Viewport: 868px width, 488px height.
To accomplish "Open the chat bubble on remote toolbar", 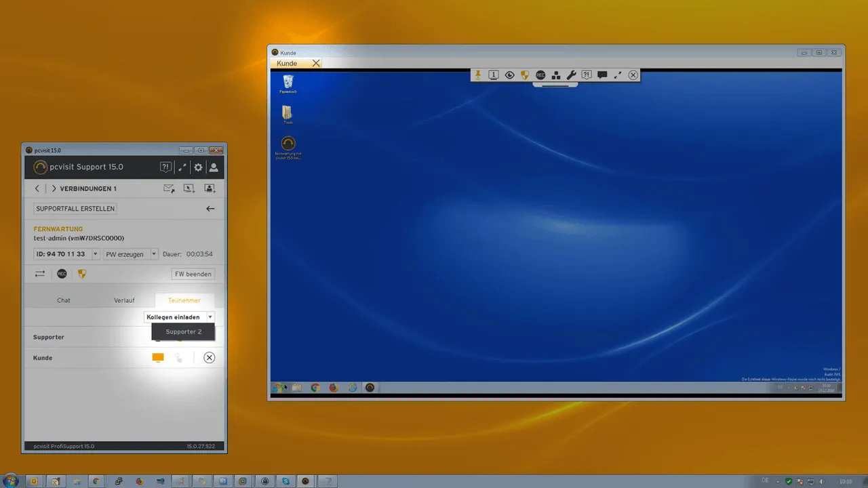I will (602, 75).
